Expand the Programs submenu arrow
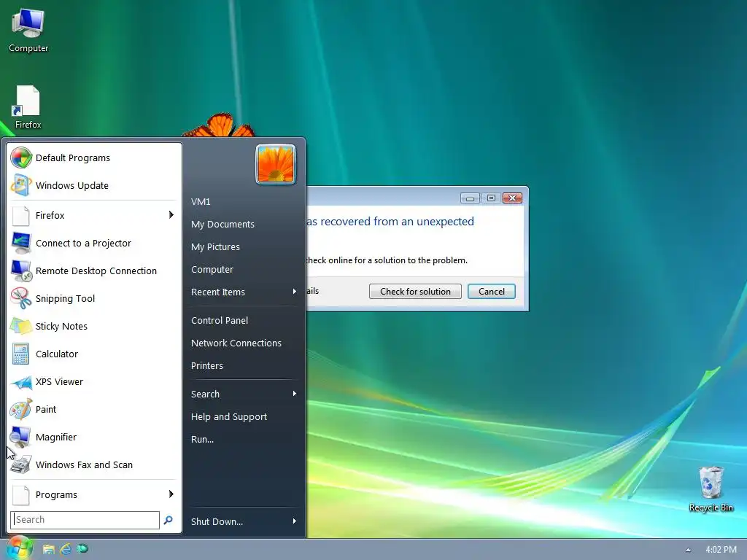 (x=171, y=494)
